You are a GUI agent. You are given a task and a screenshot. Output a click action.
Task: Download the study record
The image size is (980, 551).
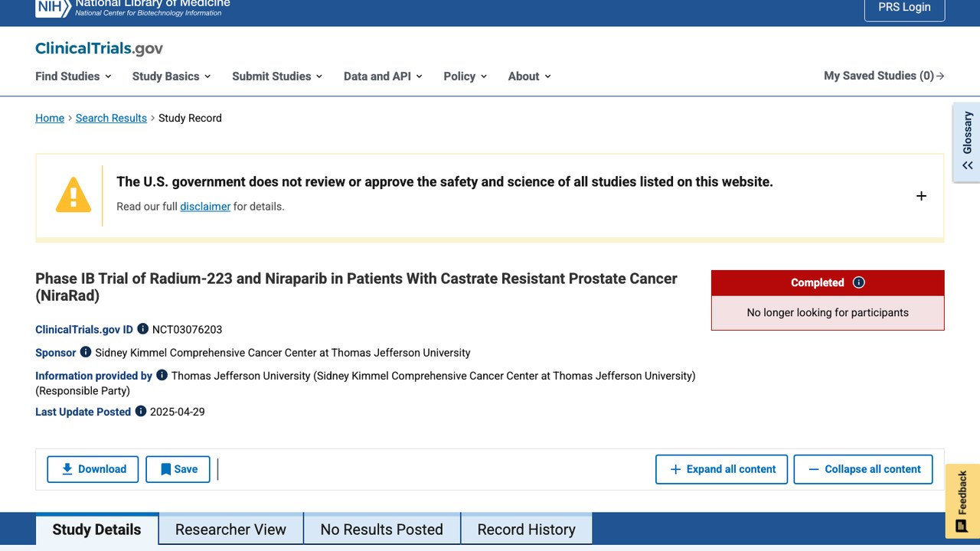93,469
